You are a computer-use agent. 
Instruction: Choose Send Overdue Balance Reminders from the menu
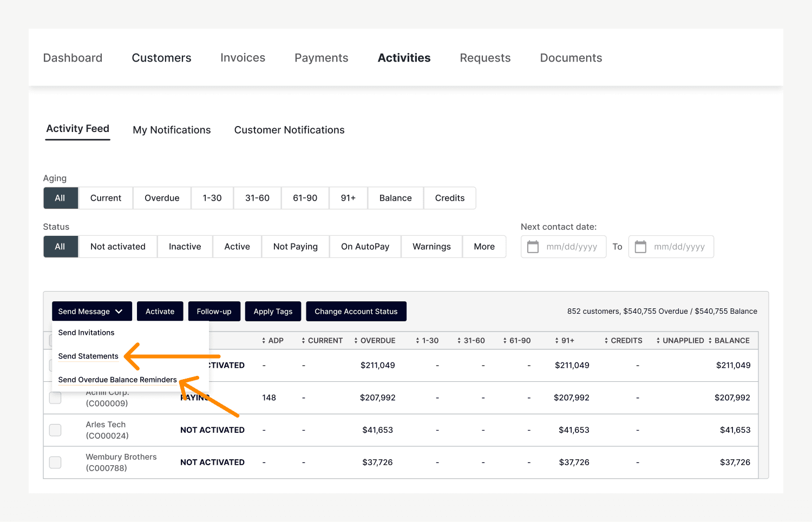pyautogui.click(x=117, y=380)
